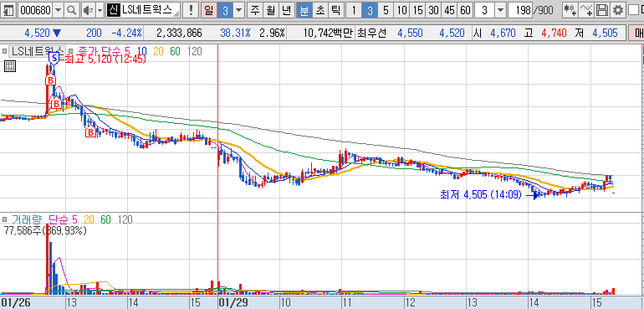The height and width of the screenshot is (309, 644).
Task: Open the stock code 000680 dropdown arrow
Action: [59, 11]
